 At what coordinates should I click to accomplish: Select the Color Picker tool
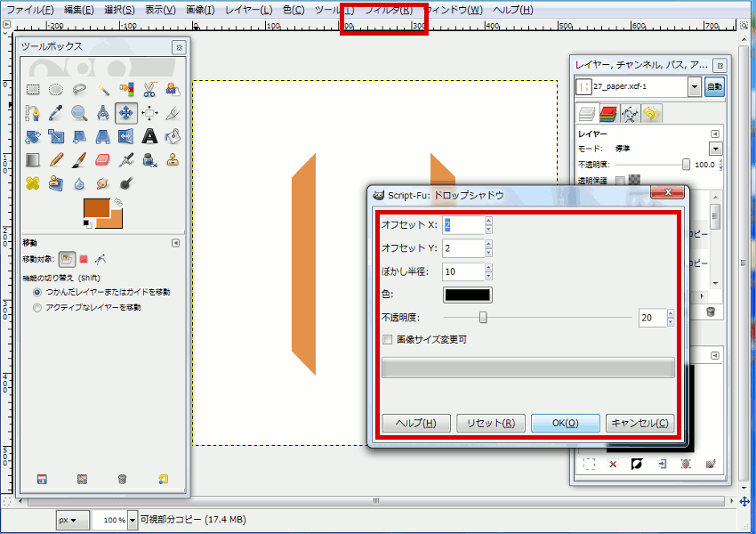(x=56, y=112)
